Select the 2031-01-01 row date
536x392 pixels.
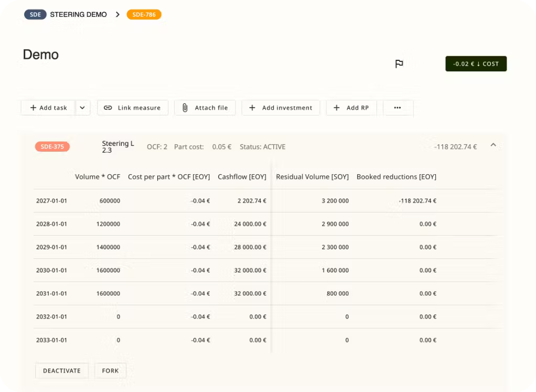click(51, 293)
